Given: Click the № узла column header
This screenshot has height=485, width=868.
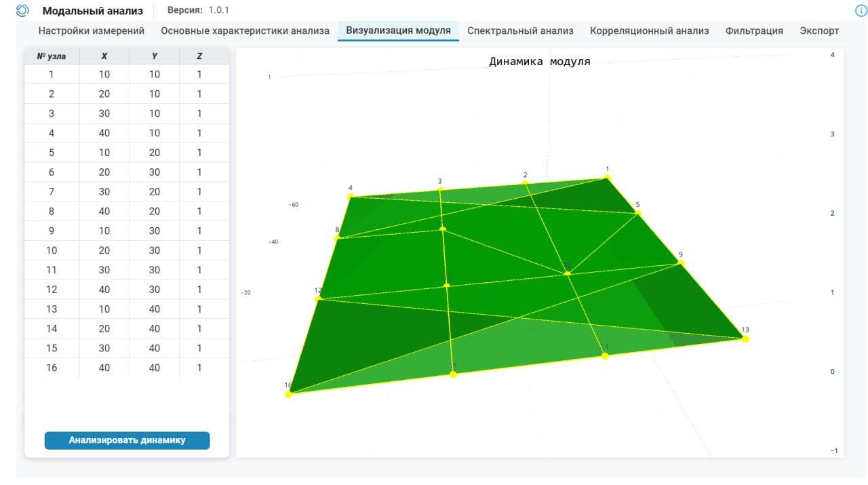Looking at the screenshot, I should [x=52, y=56].
